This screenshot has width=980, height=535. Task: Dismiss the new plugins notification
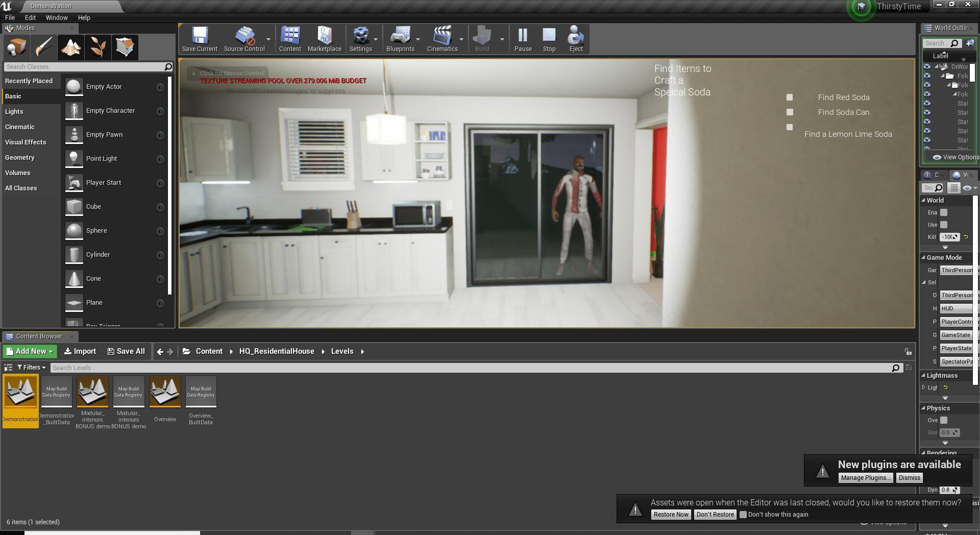point(909,478)
